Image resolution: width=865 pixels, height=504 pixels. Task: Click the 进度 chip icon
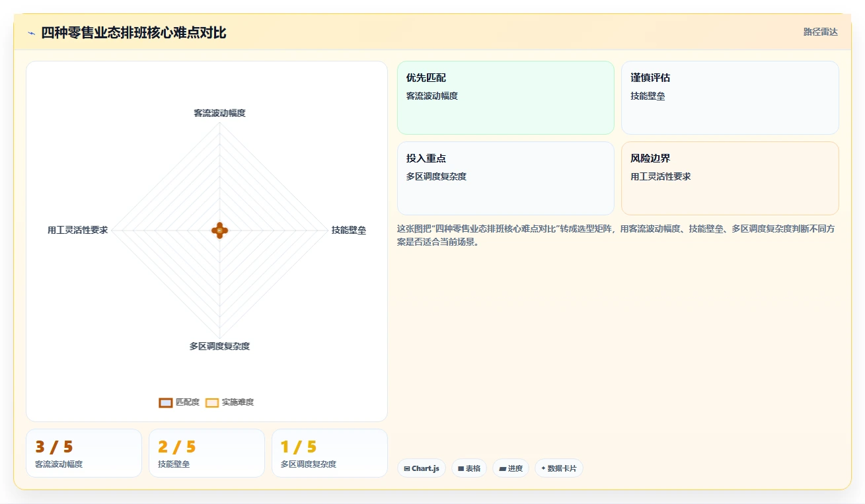(x=502, y=468)
